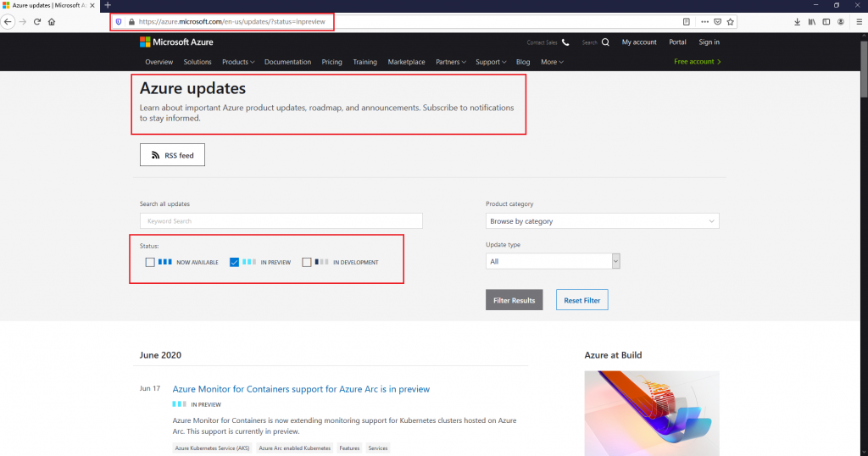868x456 pixels.
Task: Open the Solutions nav item
Action: pos(198,62)
